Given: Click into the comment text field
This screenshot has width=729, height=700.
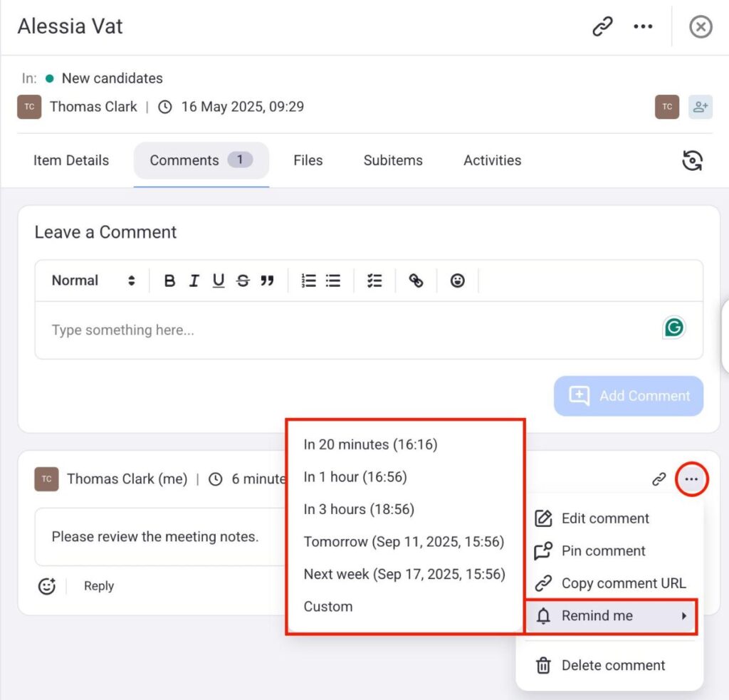Looking at the screenshot, I should 342,330.
